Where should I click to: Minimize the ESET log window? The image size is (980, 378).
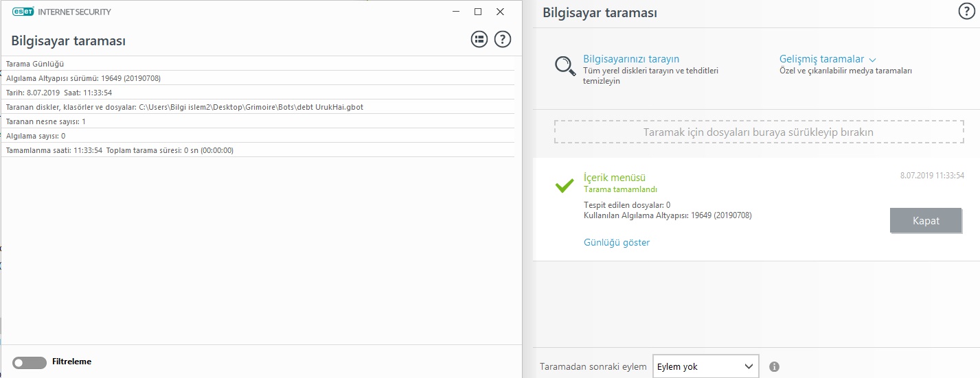pos(455,12)
